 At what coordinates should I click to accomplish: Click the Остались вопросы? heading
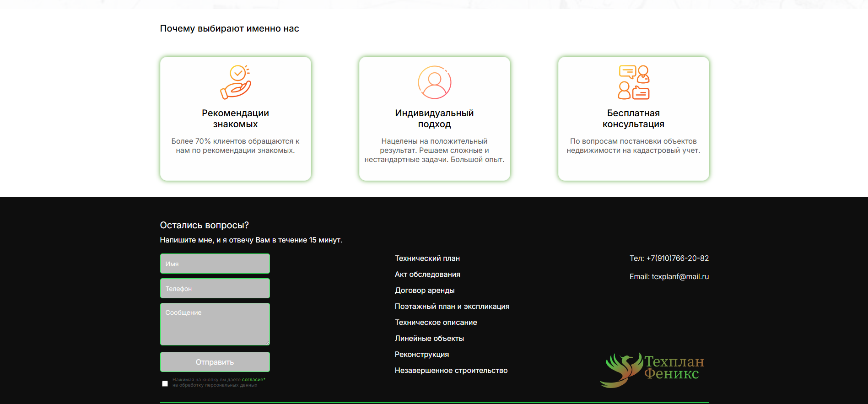[x=205, y=225]
